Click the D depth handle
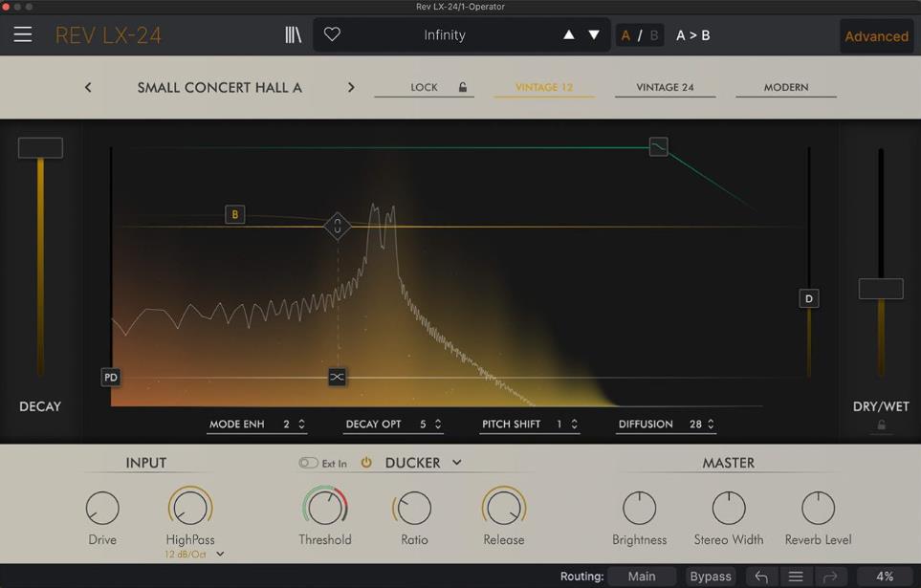 [809, 298]
